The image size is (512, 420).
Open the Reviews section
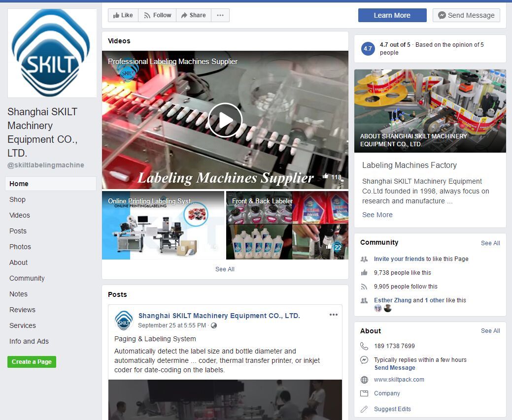23,310
